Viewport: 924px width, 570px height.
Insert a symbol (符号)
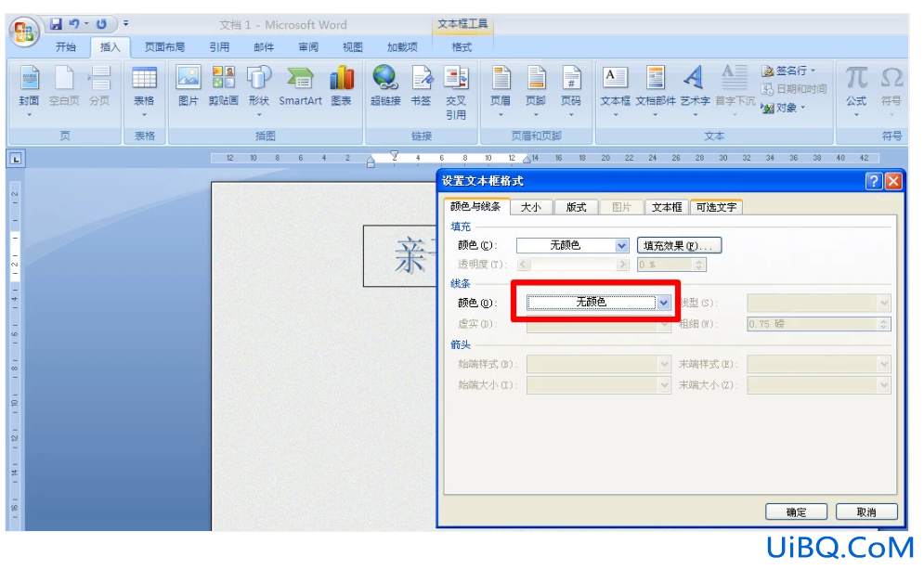click(891, 91)
